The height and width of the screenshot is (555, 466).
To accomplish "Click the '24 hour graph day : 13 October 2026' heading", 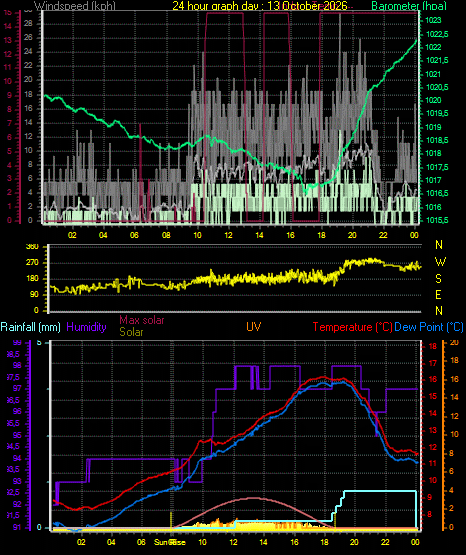I will click(x=260, y=6).
